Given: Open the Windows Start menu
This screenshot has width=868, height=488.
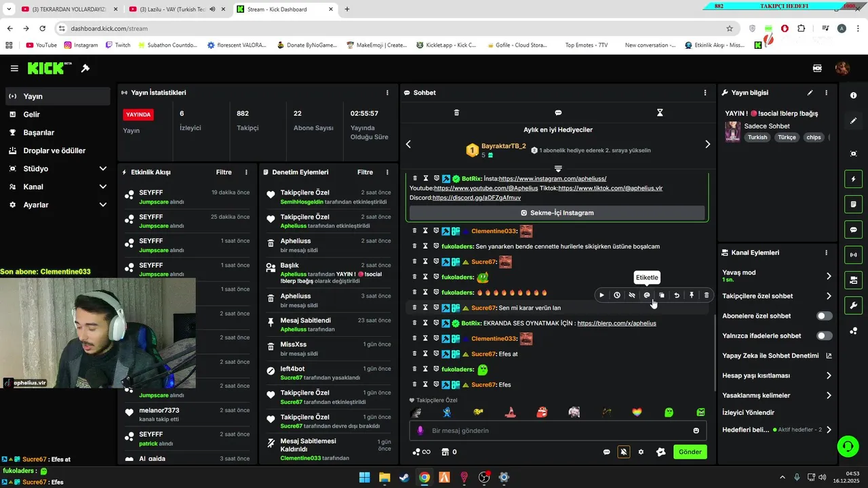Looking at the screenshot, I should coord(364,477).
